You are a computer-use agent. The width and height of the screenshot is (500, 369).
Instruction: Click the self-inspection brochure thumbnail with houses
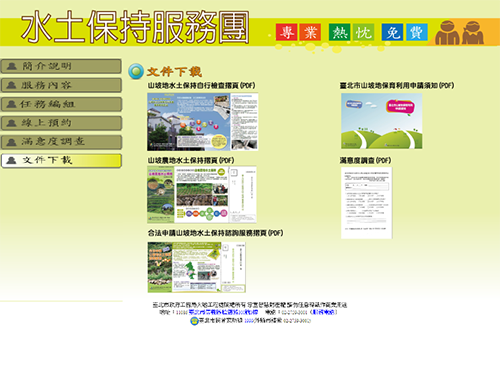click(x=203, y=122)
